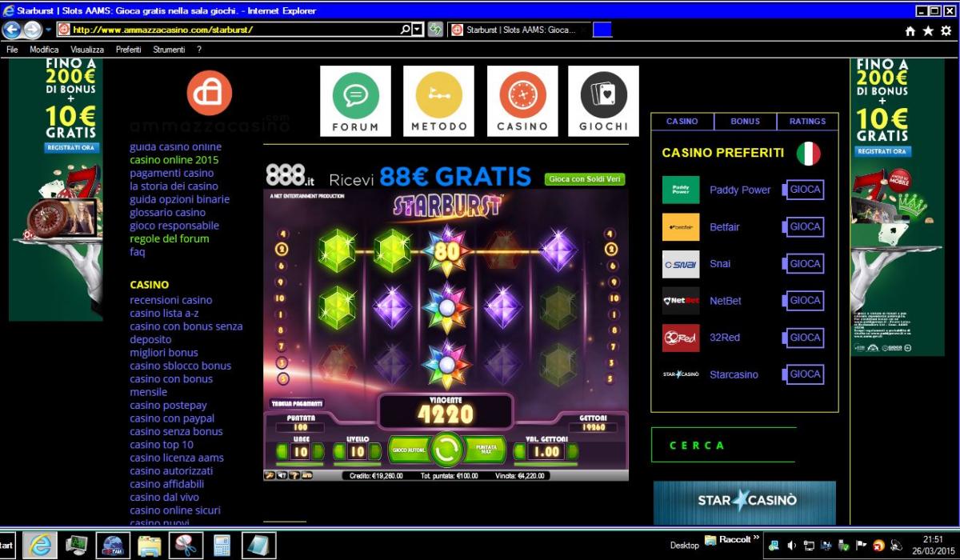Open Internet Explorer from the taskbar
960x560 pixels.
coord(40,546)
